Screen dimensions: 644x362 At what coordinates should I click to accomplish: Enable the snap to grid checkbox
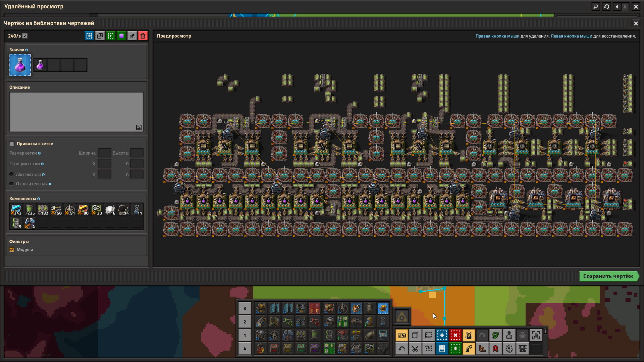tap(12, 144)
